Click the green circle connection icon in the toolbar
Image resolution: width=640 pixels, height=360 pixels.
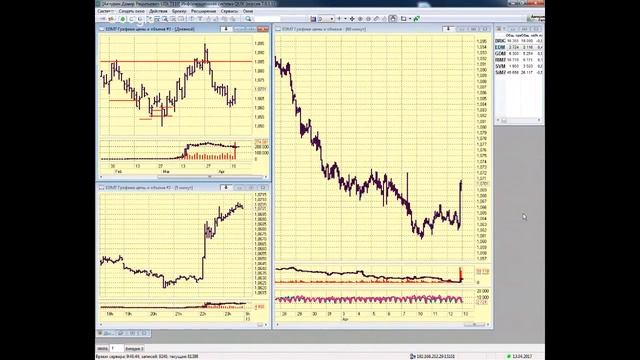tap(122, 19)
